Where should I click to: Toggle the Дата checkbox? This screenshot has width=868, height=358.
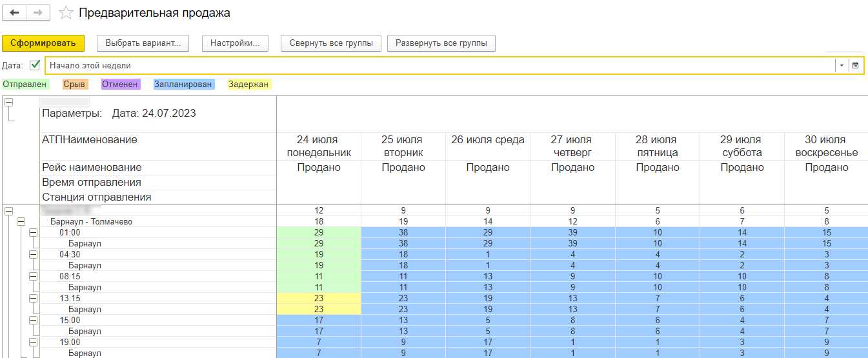click(35, 65)
